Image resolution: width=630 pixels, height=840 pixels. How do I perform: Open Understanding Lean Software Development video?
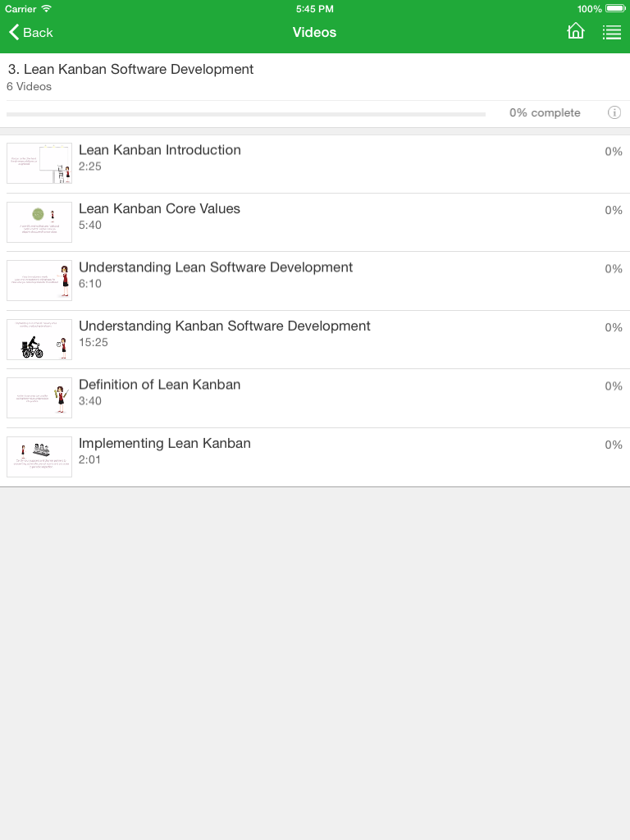point(216,267)
